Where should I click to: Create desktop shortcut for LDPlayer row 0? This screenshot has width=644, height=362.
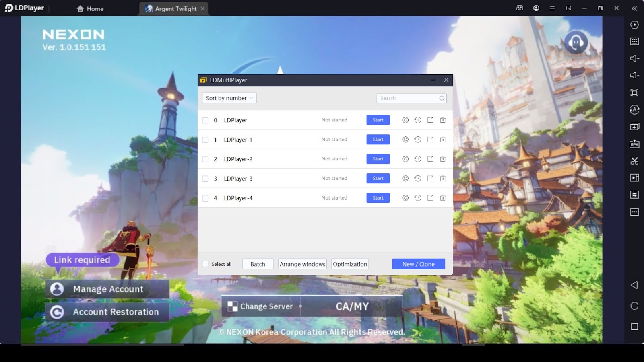[430, 120]
